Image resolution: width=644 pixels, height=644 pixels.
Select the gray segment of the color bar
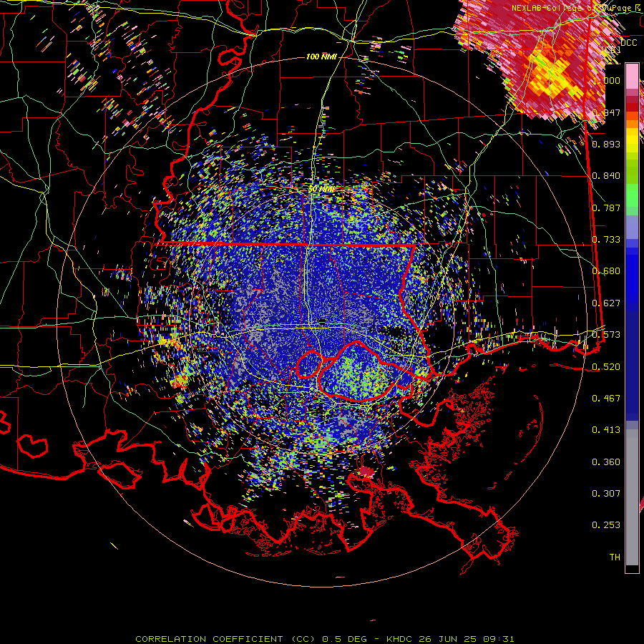pyautogui.click(x=632, y=497)
